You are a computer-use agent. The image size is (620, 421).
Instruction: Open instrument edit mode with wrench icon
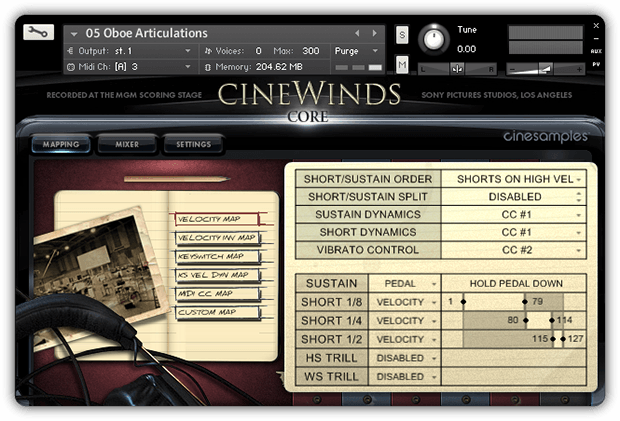[x=38, y=32]
